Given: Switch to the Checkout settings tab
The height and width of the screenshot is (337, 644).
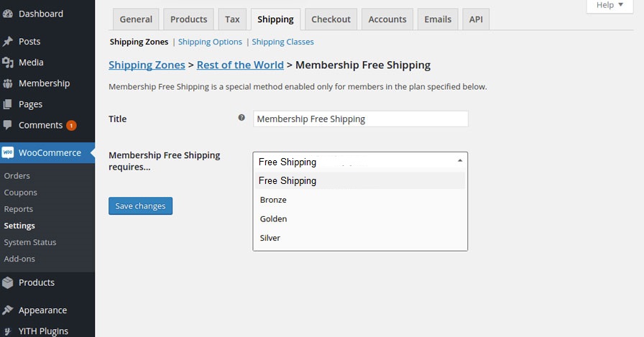Looking at the screenshot, I should [x=331, y=19].
